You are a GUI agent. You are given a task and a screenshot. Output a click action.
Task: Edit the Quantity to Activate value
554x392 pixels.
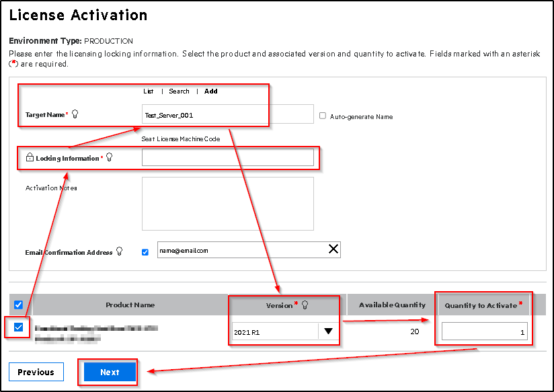483,331
